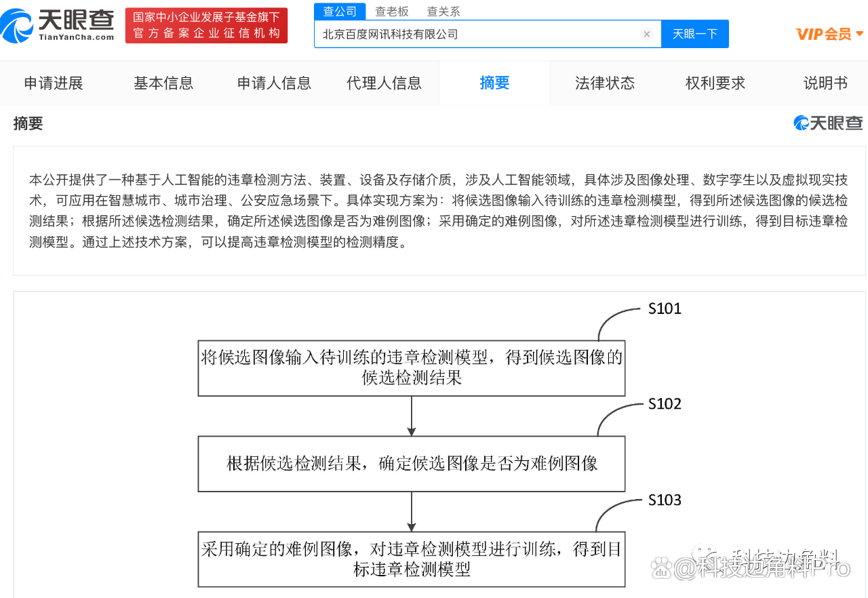This screenshot has width=868, height=598.
Task: Click the S101 flowchart step box
Action: point(411,368)
